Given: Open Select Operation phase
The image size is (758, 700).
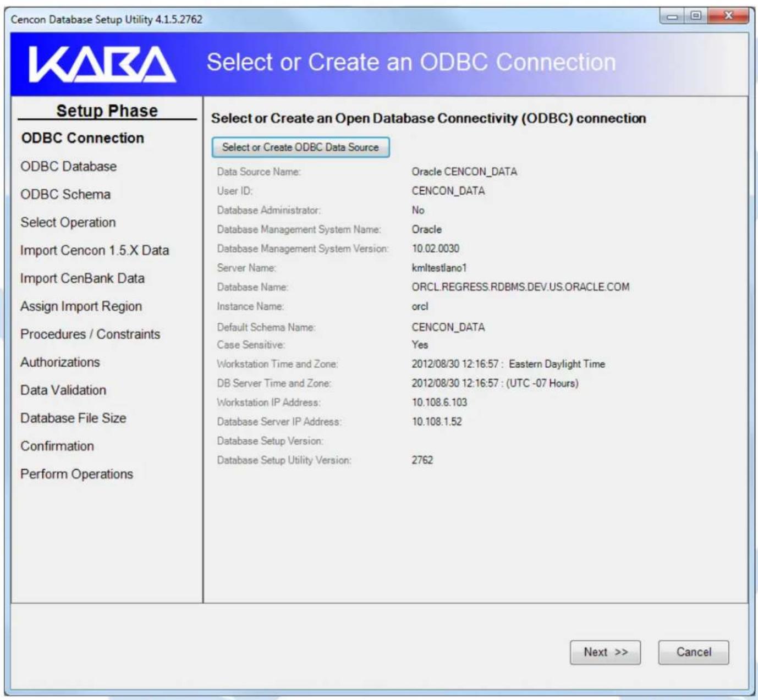Looking at the screenshot, I should pyautogui.click(x=68, y=222).
